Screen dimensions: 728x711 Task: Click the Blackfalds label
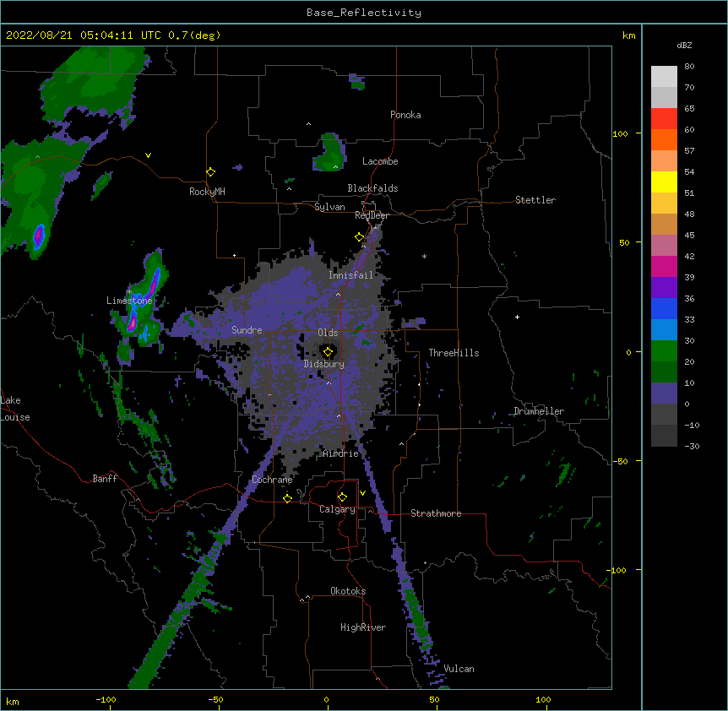click(372, 188)
